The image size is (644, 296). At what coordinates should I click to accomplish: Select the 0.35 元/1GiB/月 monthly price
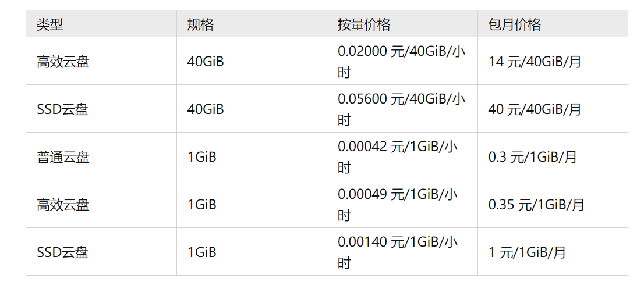point(536,205)
